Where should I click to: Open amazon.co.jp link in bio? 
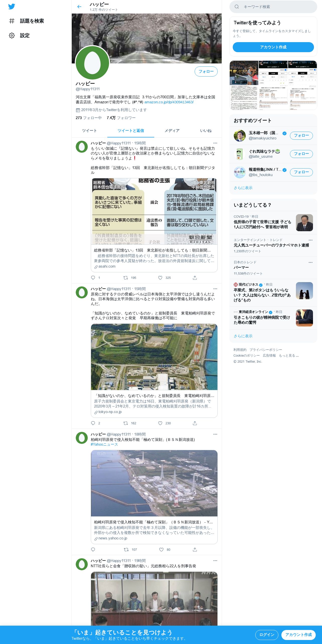point(169,102)
